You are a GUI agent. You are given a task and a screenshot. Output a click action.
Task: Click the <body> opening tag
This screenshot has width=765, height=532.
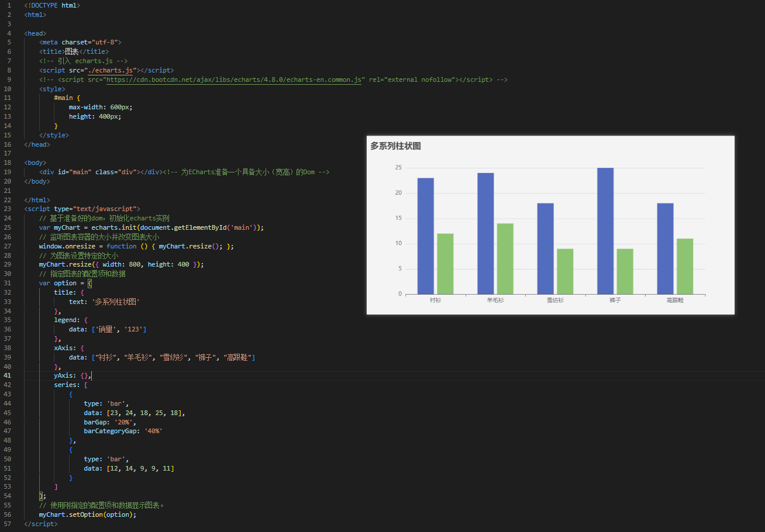(35, 163)
